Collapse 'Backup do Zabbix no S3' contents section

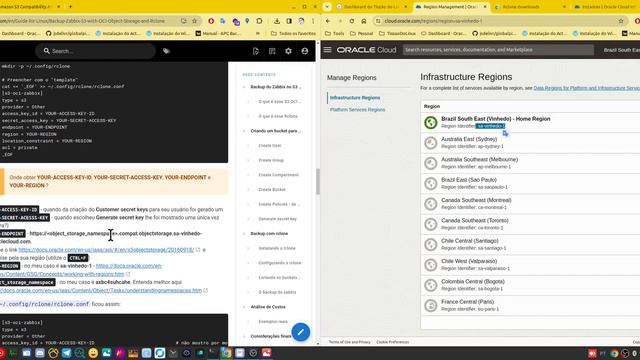pos(244,87)
